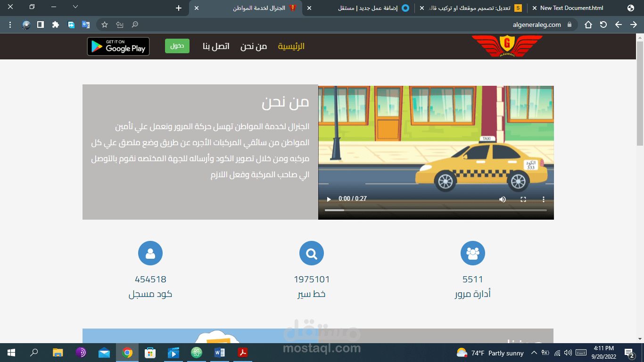The width and height of the screenshot is (644, 362).
Task: Open Adobe Acrobat from taskbar
Action: pos(243,353)
